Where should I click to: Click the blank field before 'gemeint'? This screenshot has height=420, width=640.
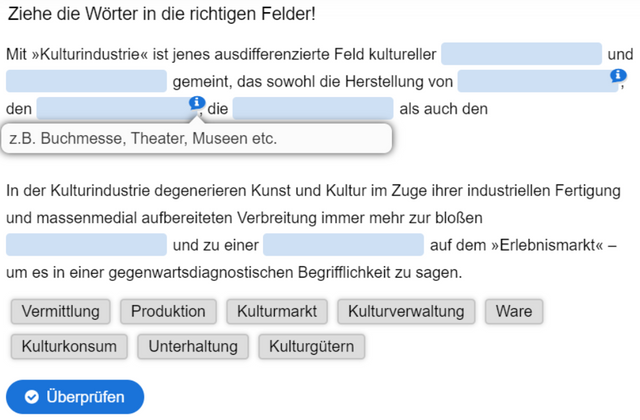coord(86,81)
